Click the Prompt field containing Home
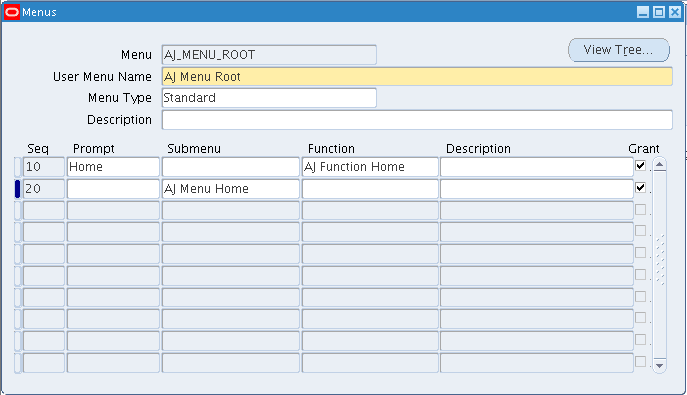 tap(113, 167)
